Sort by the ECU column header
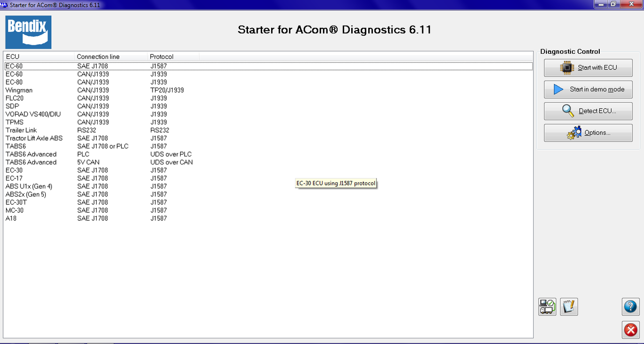This screenshot has width=644, height=344. click(39, 56)
